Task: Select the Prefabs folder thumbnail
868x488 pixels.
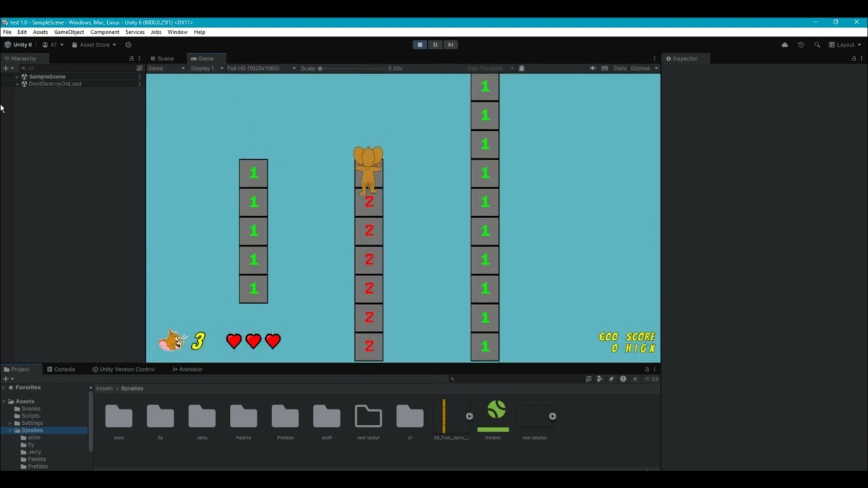Action: [x=285, y=417]
